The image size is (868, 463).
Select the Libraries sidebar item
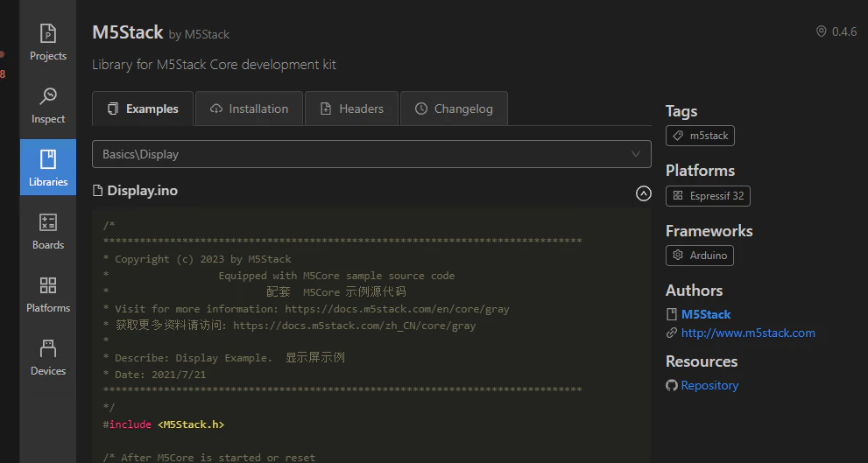point(48,167)
